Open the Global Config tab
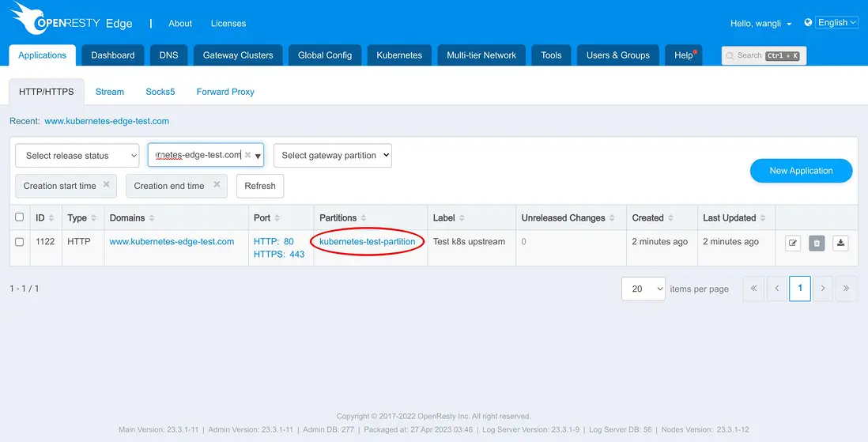The height and width of the screenshot is (442, 868). (x=325, y=55)
